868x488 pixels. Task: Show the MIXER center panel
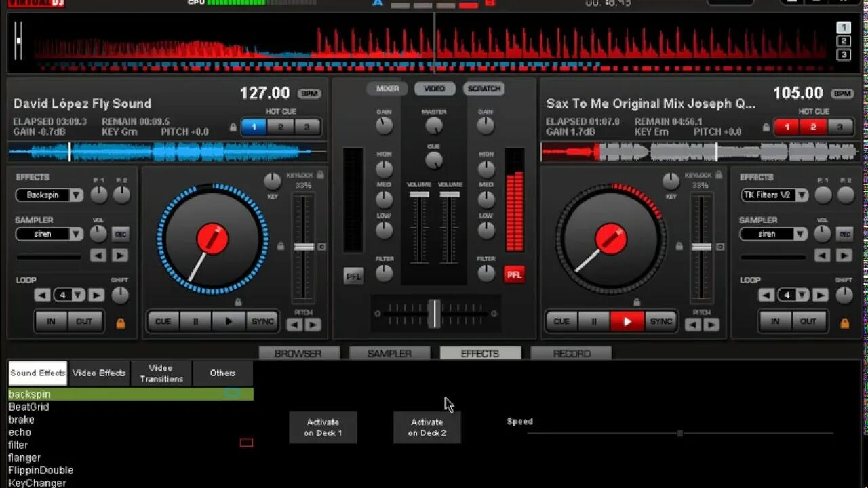point(387,89)
